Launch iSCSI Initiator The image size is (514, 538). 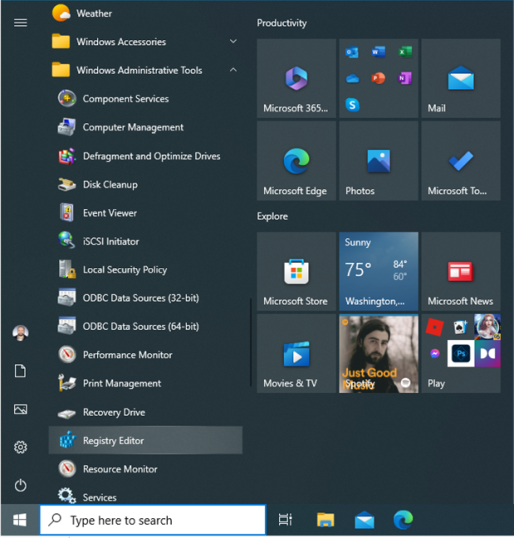click(x=145, y=242)
